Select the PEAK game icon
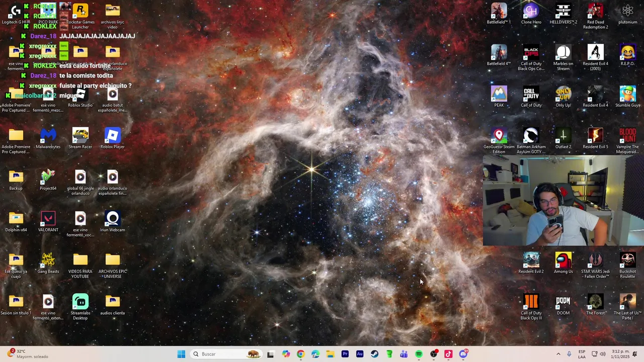The image size is (644, 362). [499, 97]
